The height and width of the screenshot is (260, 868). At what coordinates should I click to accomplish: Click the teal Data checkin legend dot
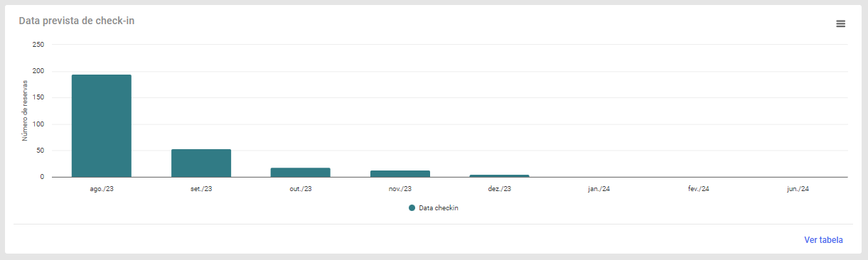tap(412, 208)
